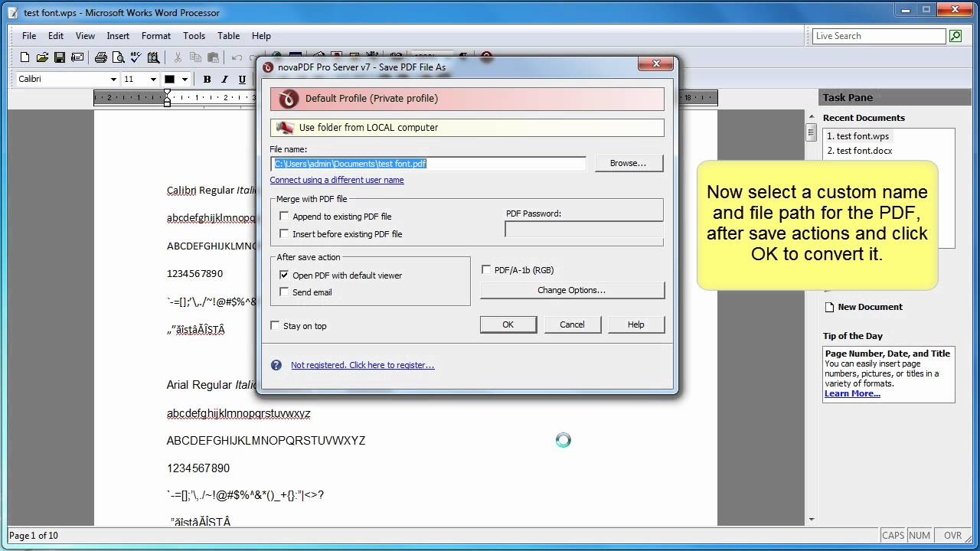980x551 pixels.
Task: Click the ruler indent marker
Action: point(167,98)
